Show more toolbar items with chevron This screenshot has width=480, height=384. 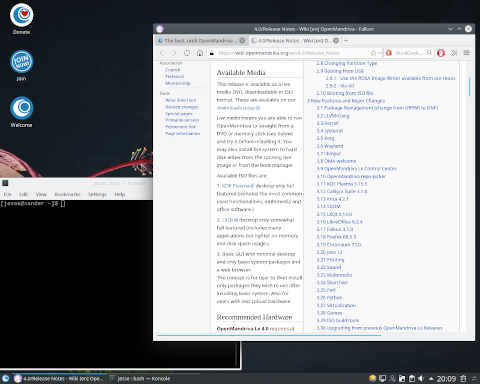coord(454,53)
